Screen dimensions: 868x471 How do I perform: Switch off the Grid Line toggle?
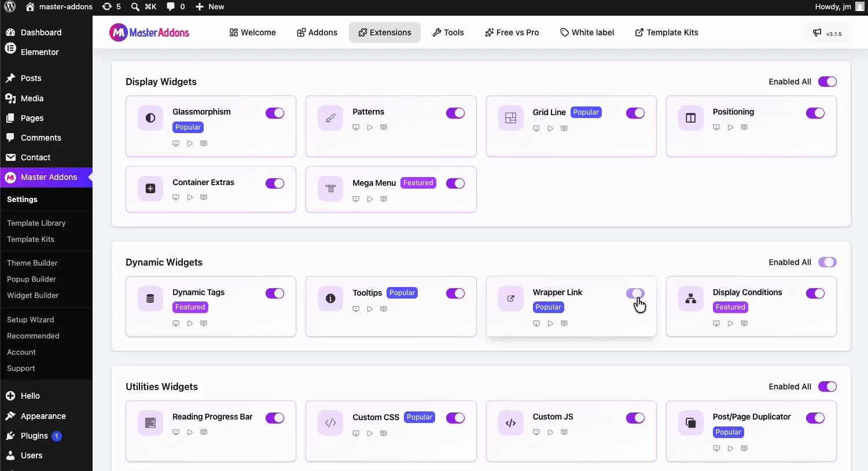point(635,113)
